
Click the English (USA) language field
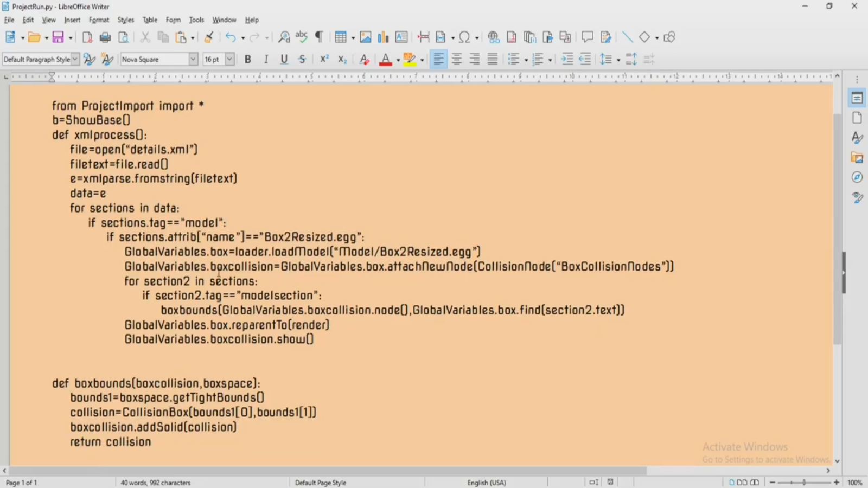[487, 483]
